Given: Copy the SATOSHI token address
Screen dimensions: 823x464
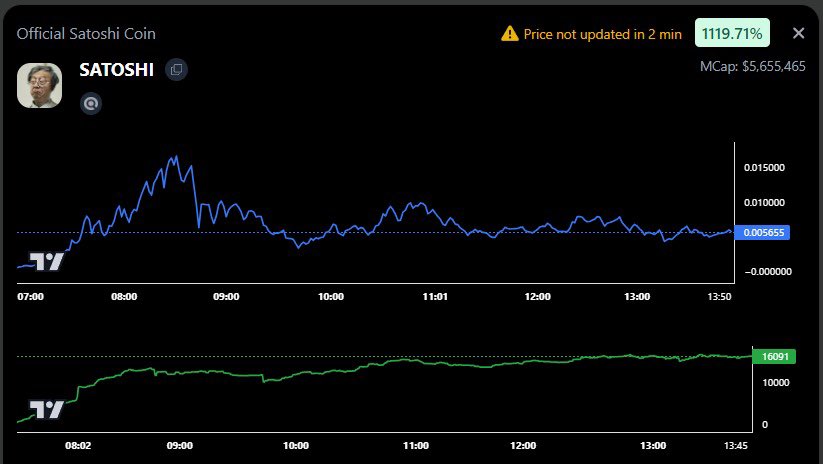Looking at the screenshot, I should pyautogui.click(x=176, y=69).
